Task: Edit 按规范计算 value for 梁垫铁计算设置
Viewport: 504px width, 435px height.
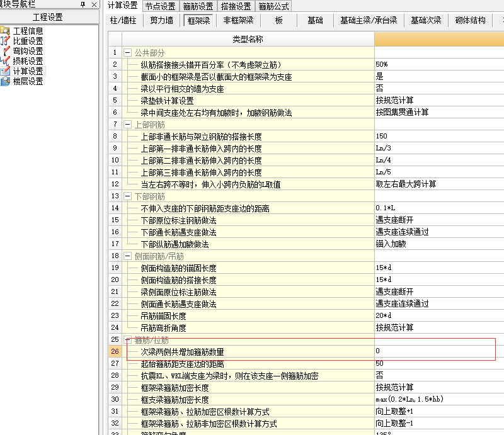Action: click(x=439, y=100)
